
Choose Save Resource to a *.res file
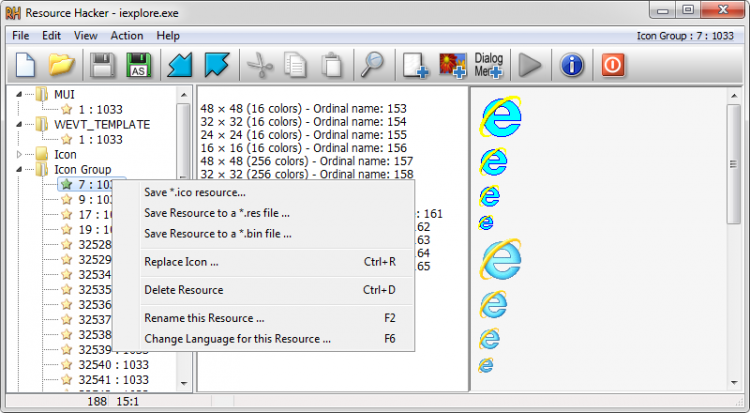click(277, 213)
